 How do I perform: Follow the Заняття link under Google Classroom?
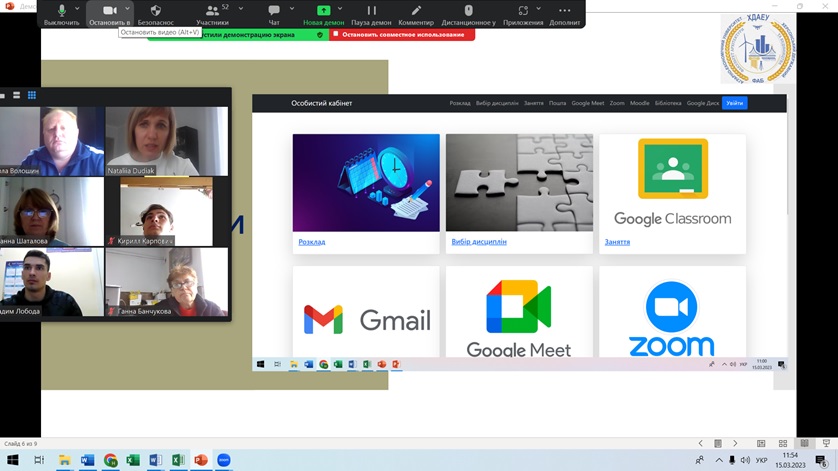617,242
